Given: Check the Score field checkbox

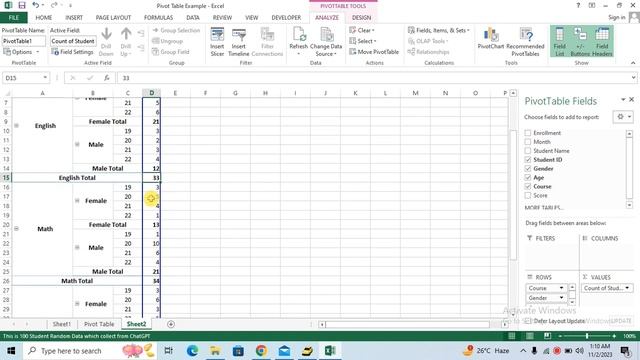Looking at the screenshot, I should coord(528,196).
